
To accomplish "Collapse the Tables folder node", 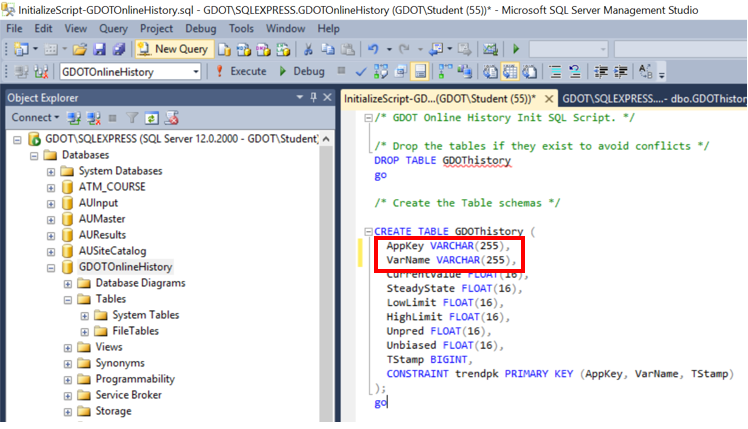I will (67, 299).
